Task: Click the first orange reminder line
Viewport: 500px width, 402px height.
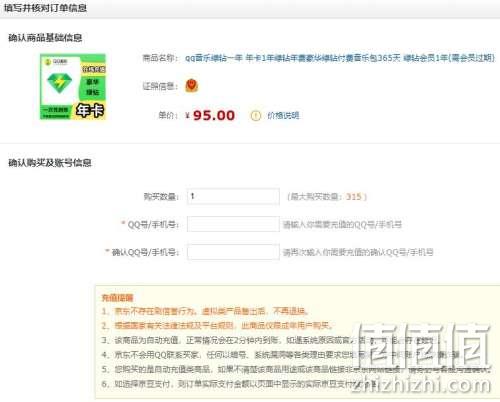Action: click(x=205, y=311)
